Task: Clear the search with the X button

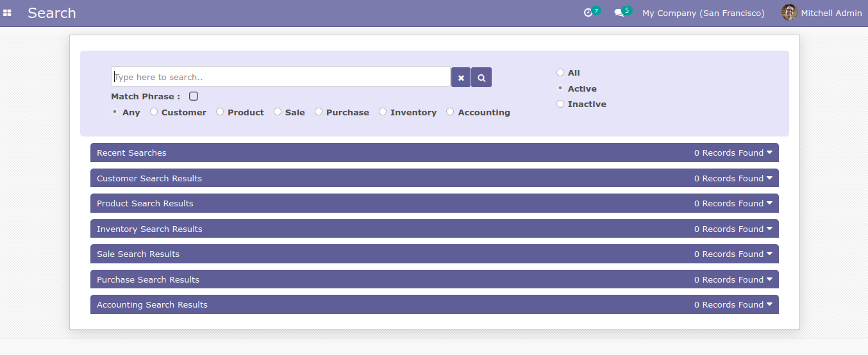Action: [x=461, y=78]
